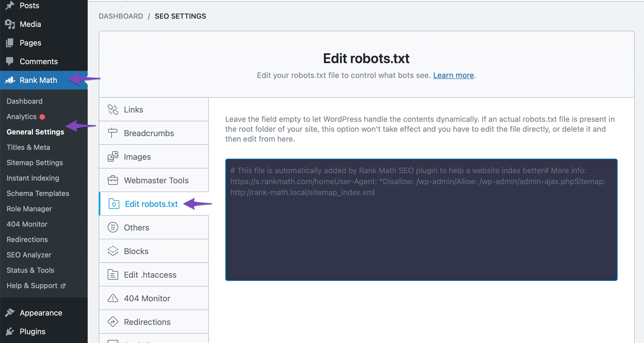Click the Redirections diamond icon
Viewport: 644px width, 343px height.
click(113, 322)
